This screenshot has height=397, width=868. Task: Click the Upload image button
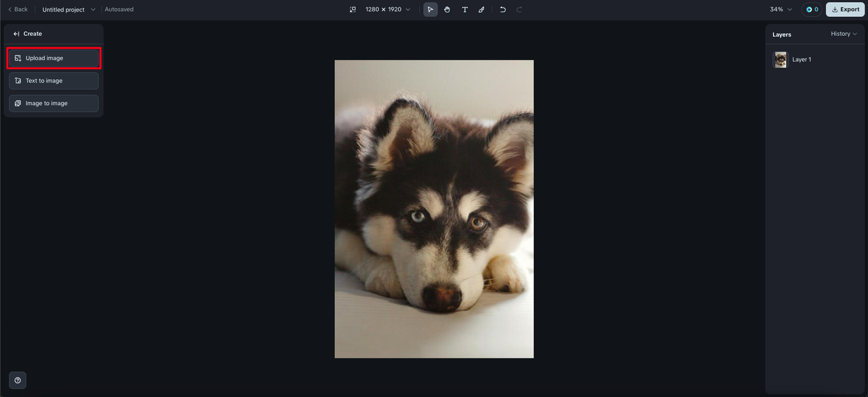point(54,58)
